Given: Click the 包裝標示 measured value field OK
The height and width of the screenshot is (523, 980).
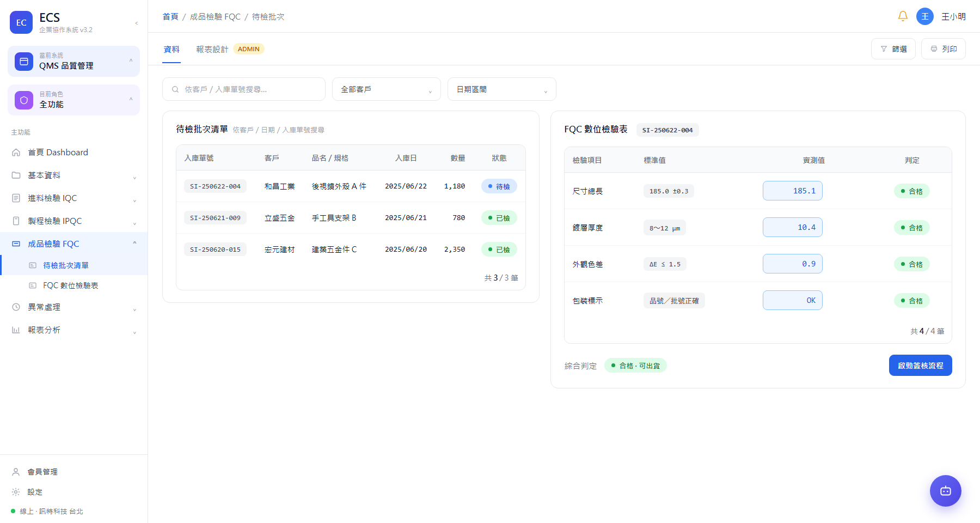Looking at the screenshot, I should tap(793, 301).
